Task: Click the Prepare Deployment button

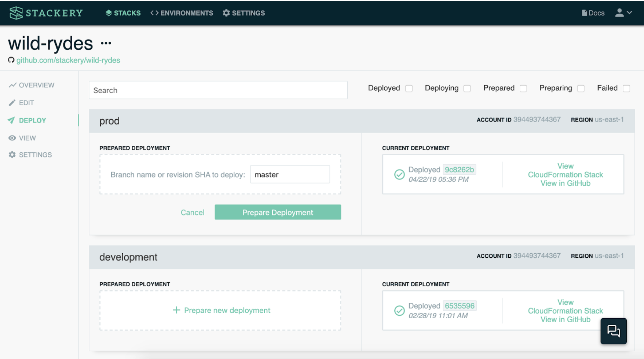Action: coord(278,212)
